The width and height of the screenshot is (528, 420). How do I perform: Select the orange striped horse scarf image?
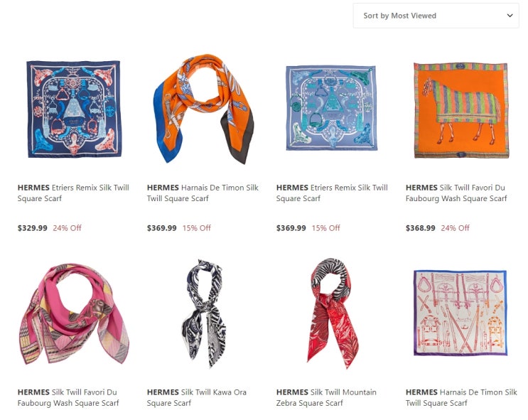[x=460, y=110]
